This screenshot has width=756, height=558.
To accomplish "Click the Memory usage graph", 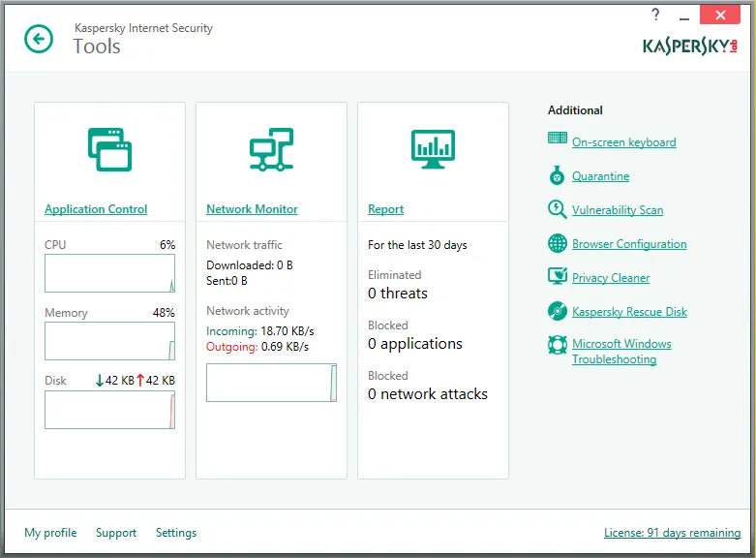I will point(110,341).
